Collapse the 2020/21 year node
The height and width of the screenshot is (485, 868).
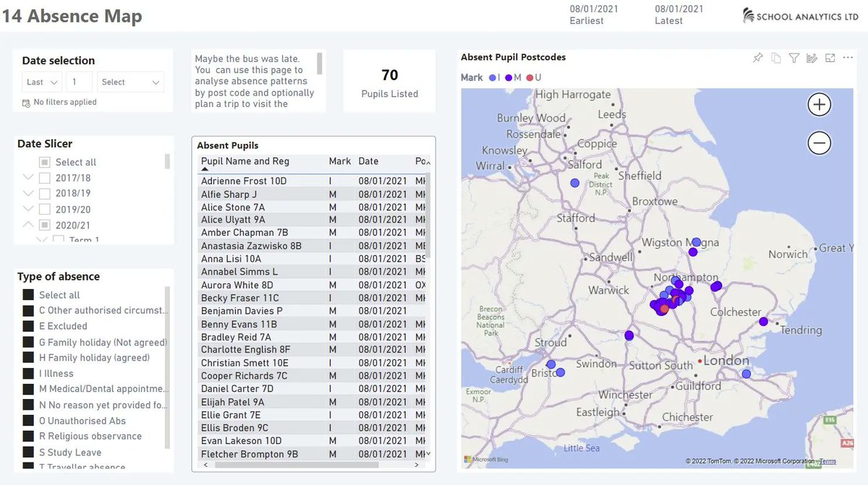(x=28, y=226)
